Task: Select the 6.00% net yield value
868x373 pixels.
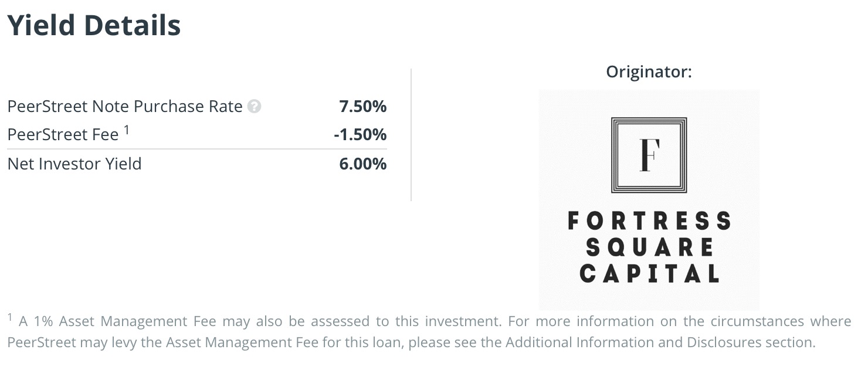Action: point(363,164)
